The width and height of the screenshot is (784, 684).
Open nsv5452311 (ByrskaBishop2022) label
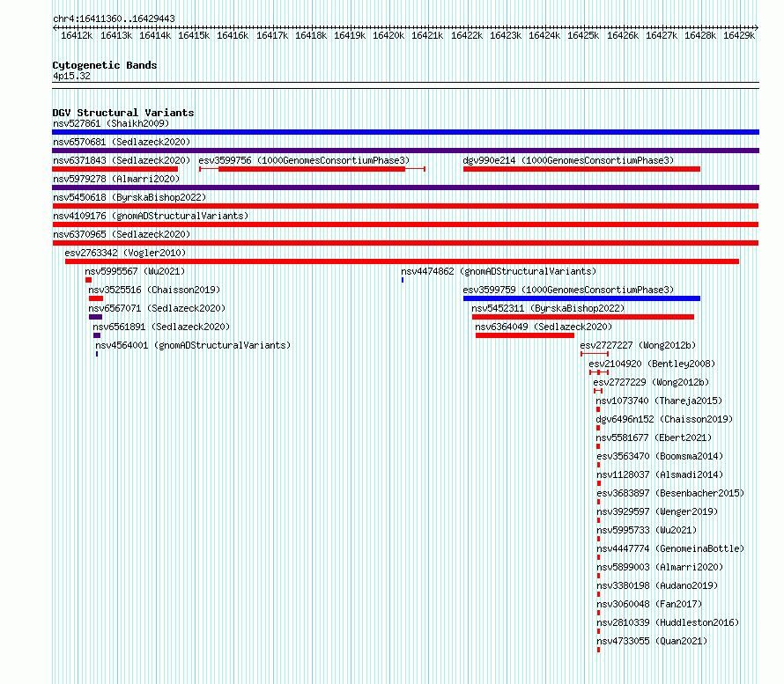click(548, 308)
